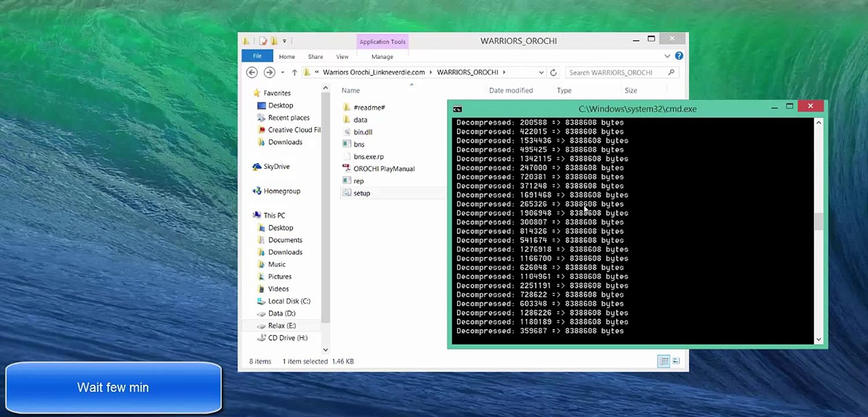
Task: Click the WARRIORS_OROCHI breadcrumb in address bar
Action: pos(468,72)
